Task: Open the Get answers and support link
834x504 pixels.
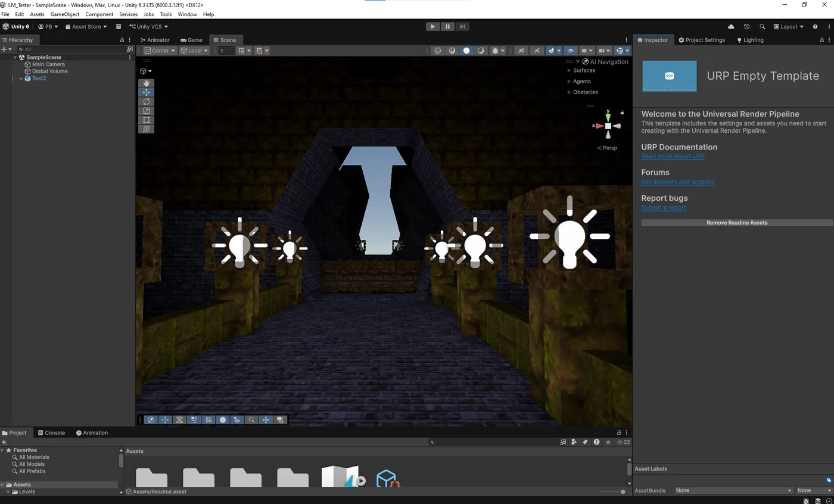Action: tap(677, 182)
